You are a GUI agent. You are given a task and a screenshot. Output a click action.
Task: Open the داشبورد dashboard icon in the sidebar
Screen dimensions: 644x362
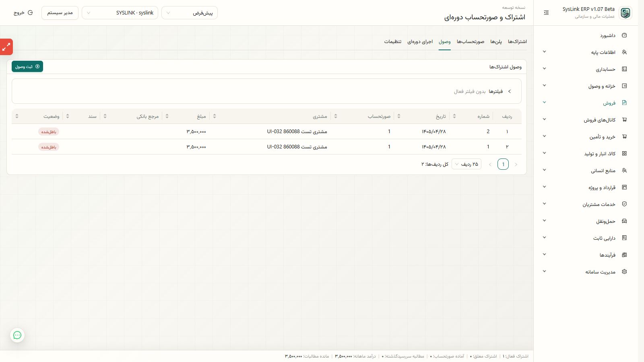[624, 35]
